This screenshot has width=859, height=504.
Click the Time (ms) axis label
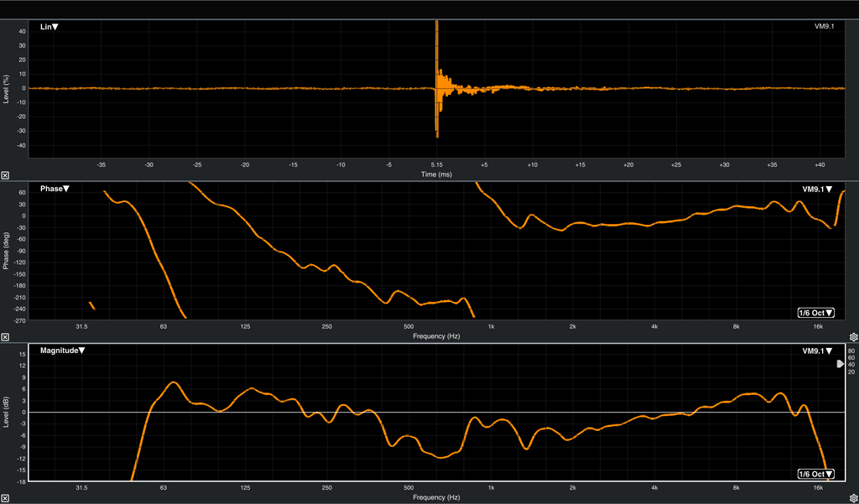(436, 174)
